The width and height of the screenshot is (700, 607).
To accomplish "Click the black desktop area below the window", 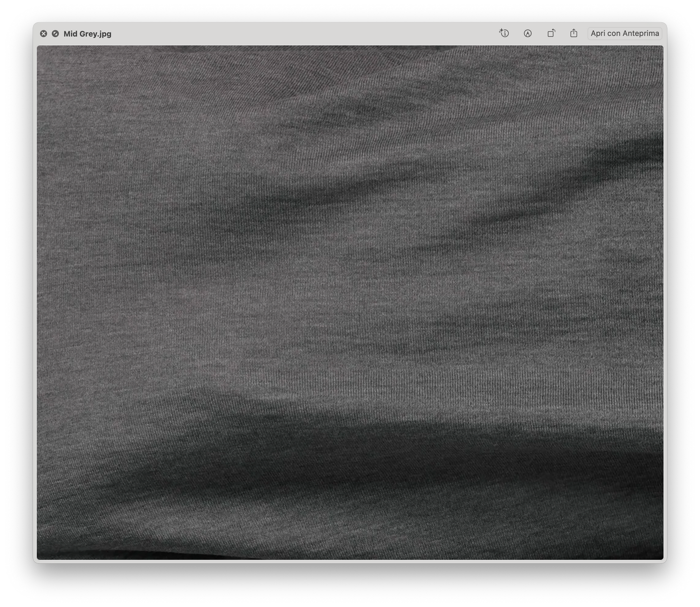I will pos(350,587).
